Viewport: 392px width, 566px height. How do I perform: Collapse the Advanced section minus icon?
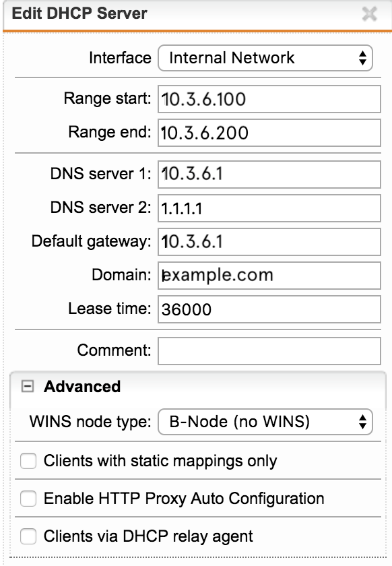pos(28,386)
